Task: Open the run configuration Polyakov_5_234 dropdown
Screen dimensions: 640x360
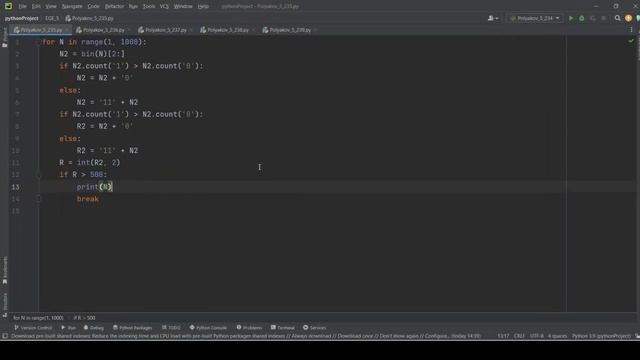Action: click(535, 18)
